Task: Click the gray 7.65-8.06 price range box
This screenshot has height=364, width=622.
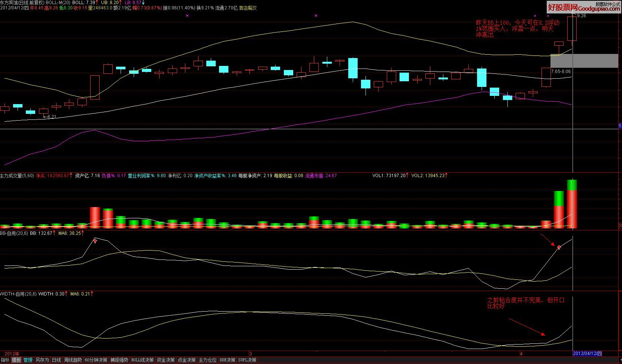Action: point(584,61)
